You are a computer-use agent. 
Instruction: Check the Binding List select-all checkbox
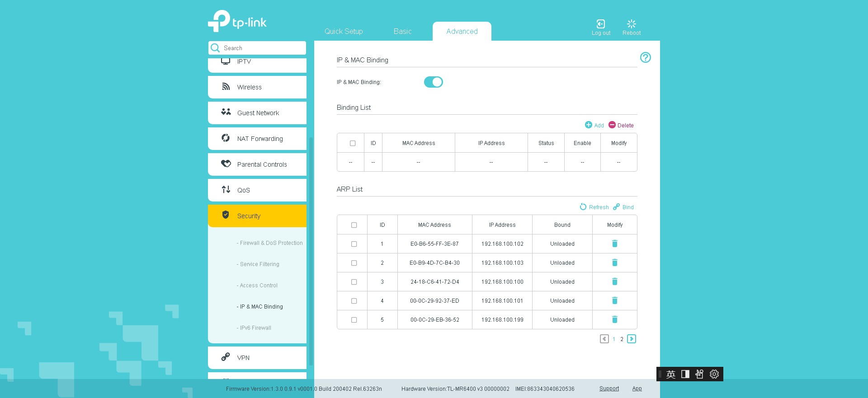pos(353,143)
